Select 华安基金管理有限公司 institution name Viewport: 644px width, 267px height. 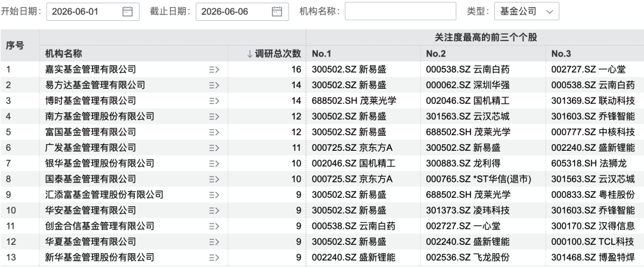91,210
